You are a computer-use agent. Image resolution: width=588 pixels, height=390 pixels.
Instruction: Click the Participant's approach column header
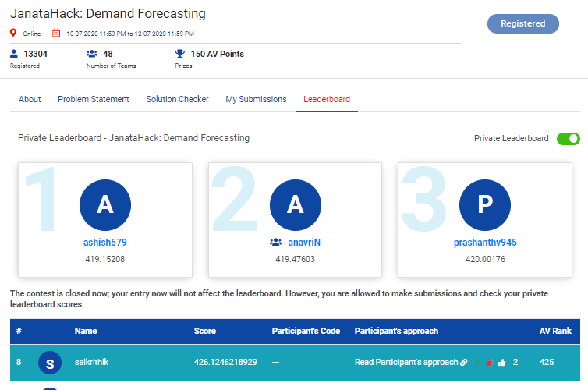pos(396,331)
